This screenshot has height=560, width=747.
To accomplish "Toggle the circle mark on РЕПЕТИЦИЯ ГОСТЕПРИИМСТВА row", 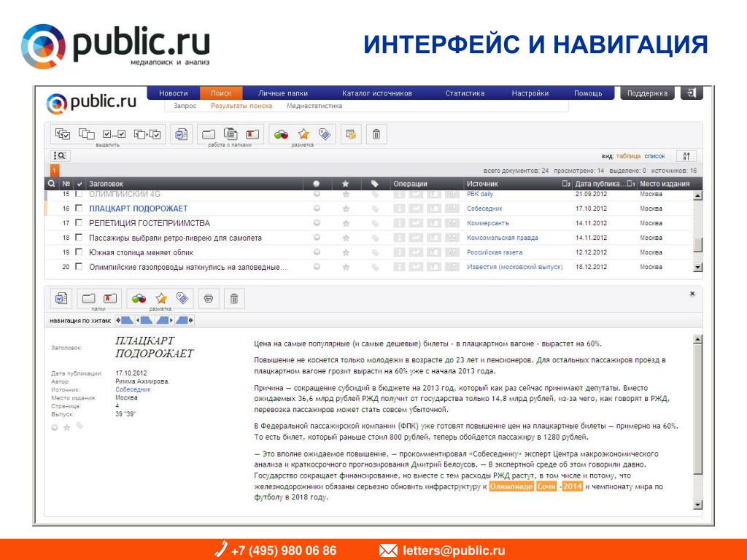I will (x=317, y=223).
